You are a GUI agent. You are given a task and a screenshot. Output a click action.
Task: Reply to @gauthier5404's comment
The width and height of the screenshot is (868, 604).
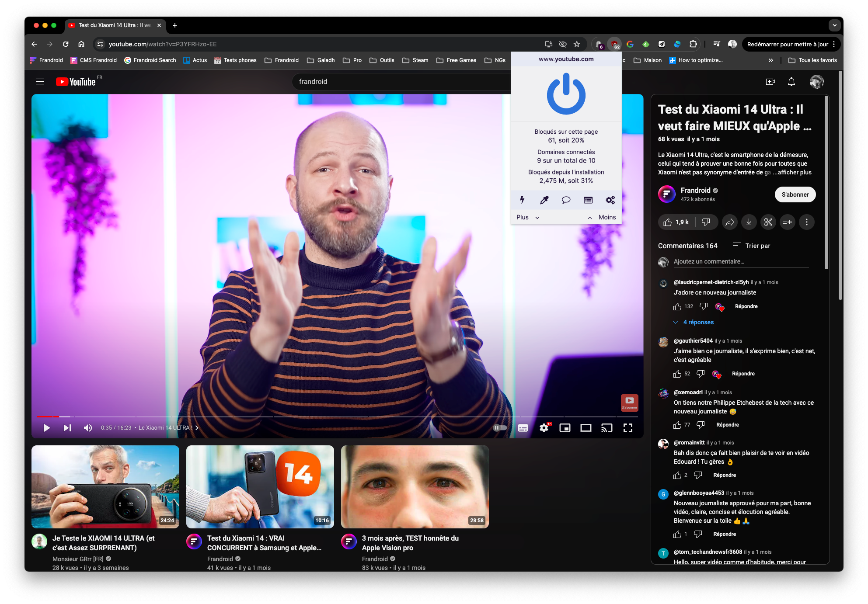743,374
